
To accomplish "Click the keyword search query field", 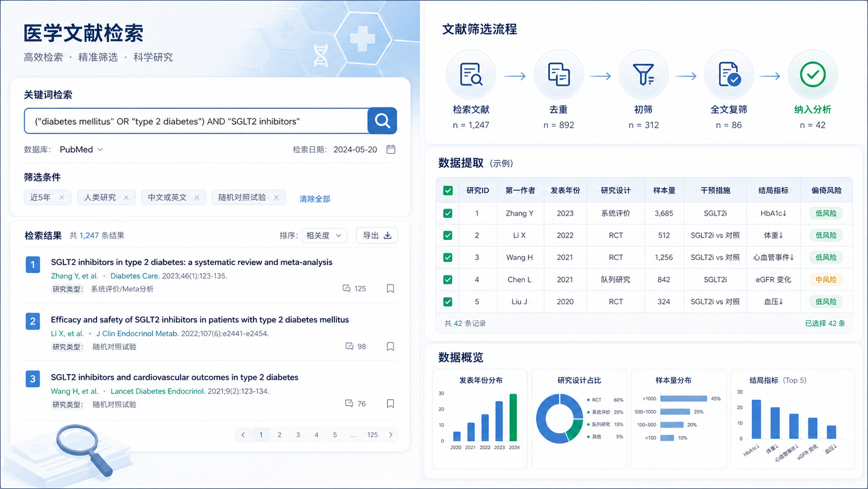I will (x=196, y=121).
